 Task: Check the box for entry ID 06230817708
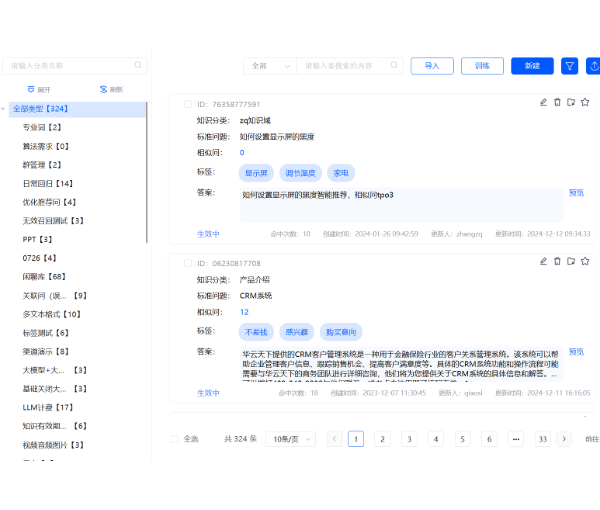187,262
